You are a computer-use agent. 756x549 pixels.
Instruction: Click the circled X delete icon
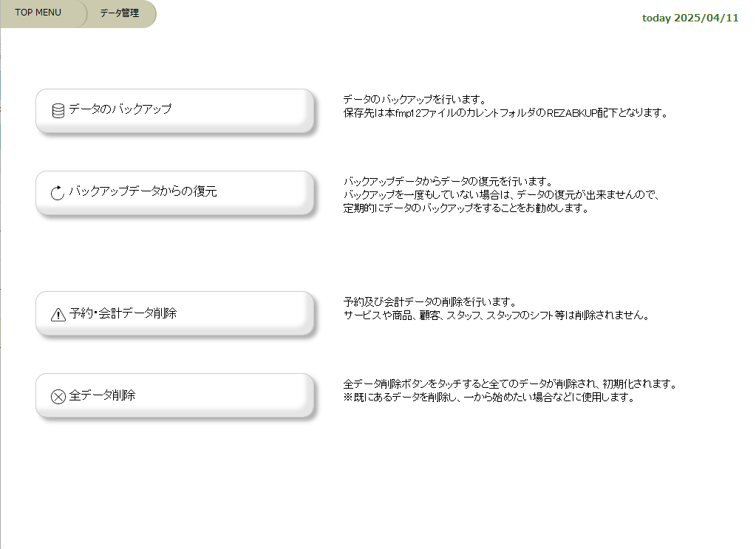pos(58,397)
